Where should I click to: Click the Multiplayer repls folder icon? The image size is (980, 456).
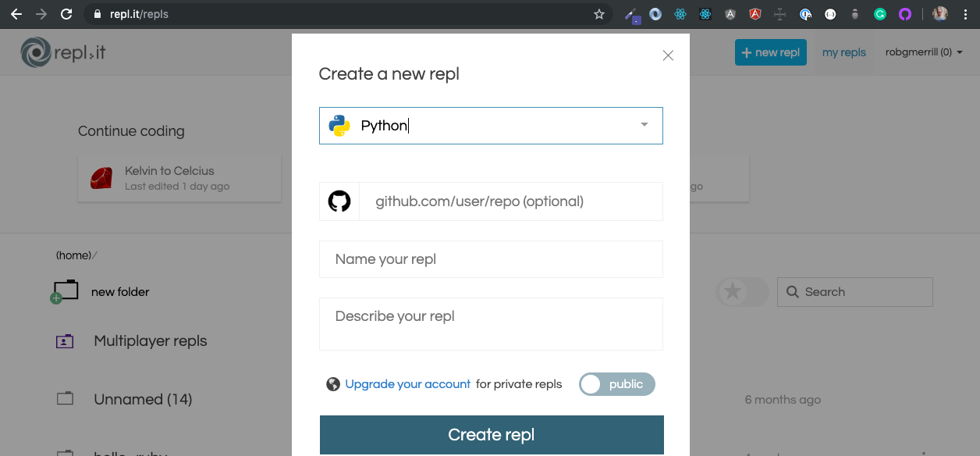click(65, 341)
